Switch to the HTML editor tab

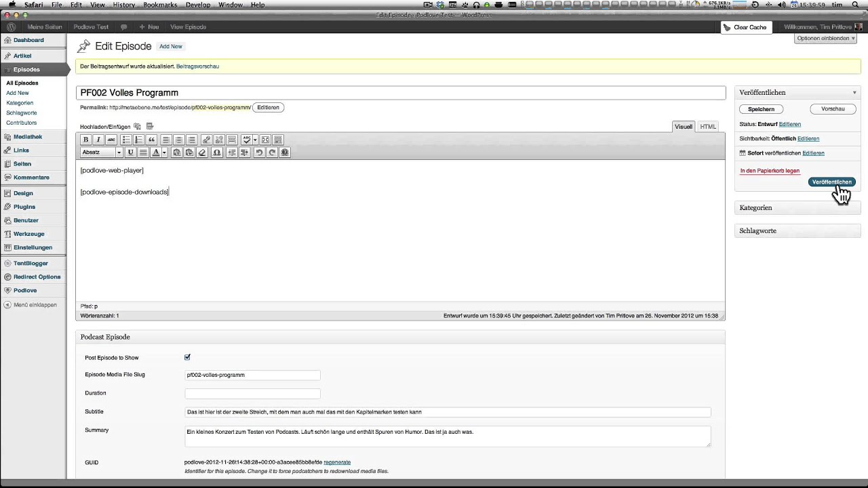click(x=708, y=127)
